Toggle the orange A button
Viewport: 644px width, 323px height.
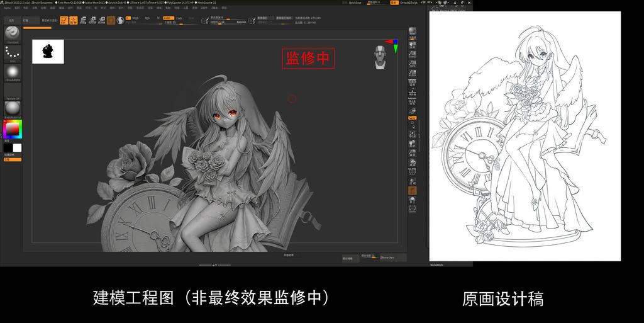[128, 18]
